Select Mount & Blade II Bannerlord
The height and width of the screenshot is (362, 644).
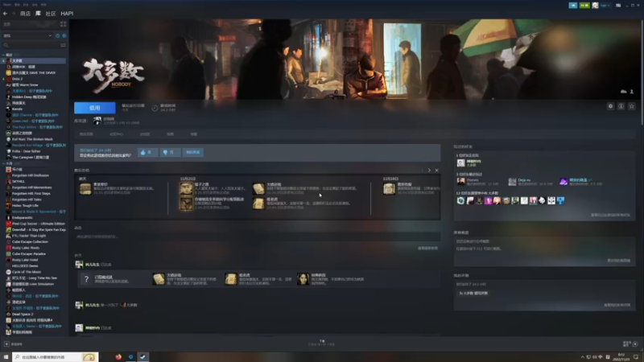coord(39,212)
